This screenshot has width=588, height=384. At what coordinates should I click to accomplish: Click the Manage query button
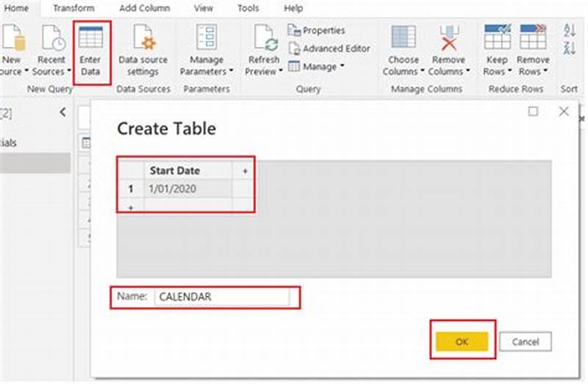click(x=316, y=67)
